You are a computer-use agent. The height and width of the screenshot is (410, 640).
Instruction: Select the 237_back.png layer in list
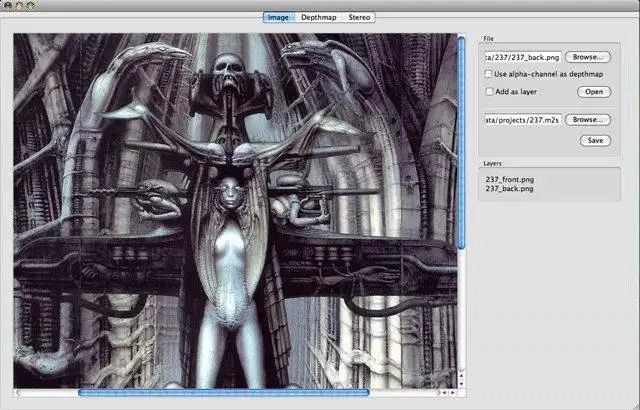[509, 188]
